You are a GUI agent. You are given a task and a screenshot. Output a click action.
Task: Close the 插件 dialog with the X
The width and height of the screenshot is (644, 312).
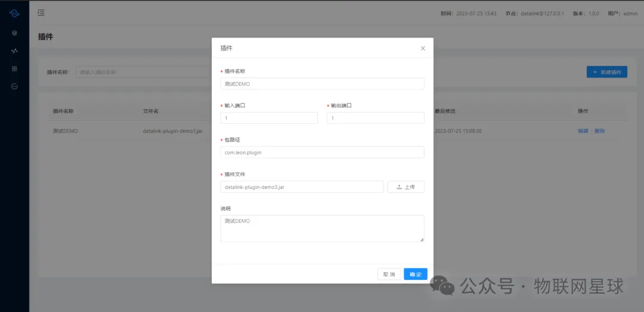pyautogui.click(x=423, y=48)
